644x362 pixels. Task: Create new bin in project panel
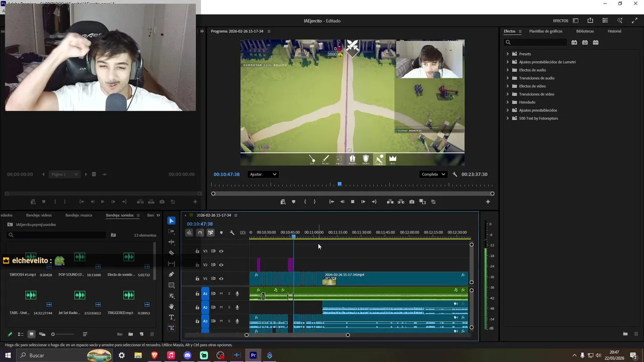point(130,334)
